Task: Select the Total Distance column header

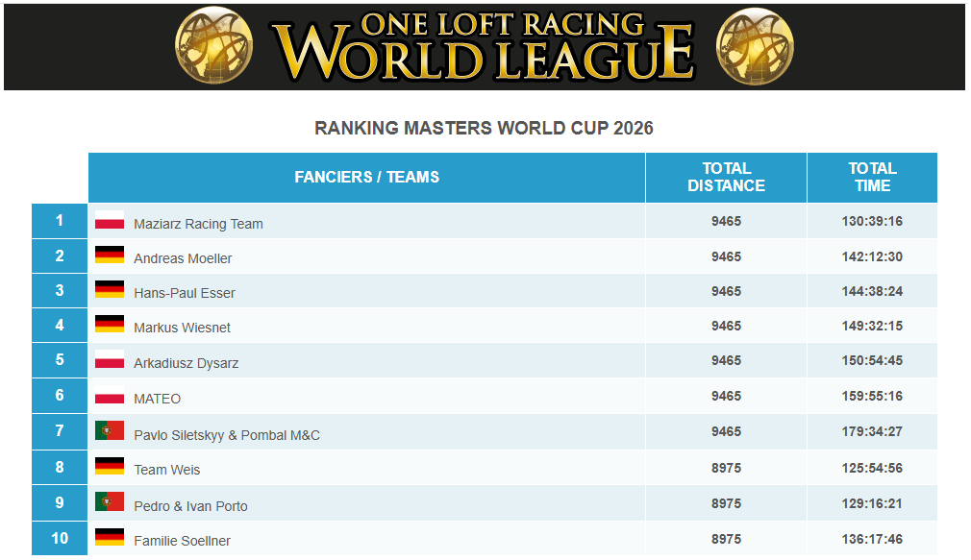Action: point(727,178)
